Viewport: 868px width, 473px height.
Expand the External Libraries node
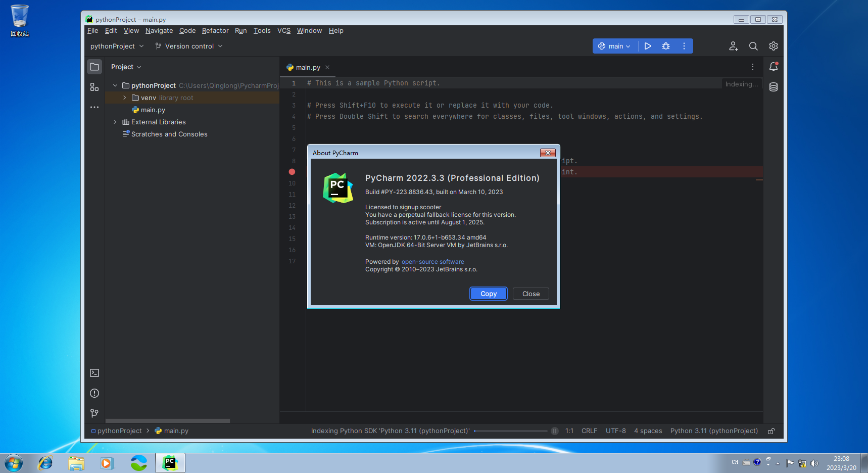click(x=115, y=122)
